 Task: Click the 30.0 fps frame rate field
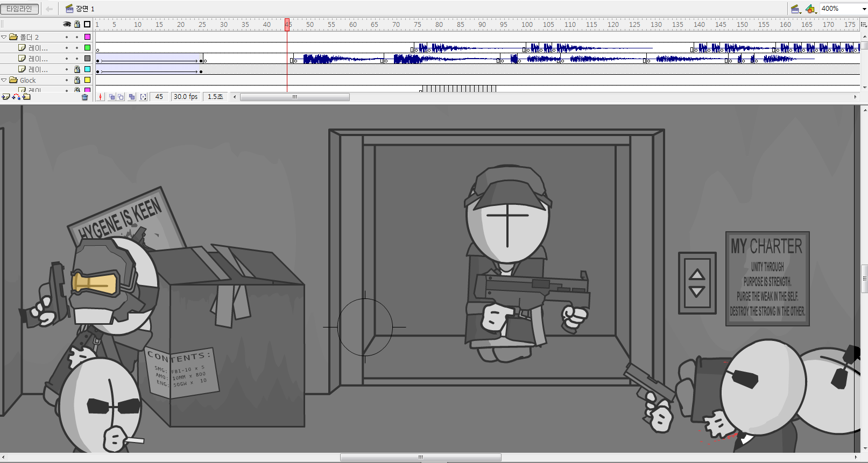(x=186, y=97)
